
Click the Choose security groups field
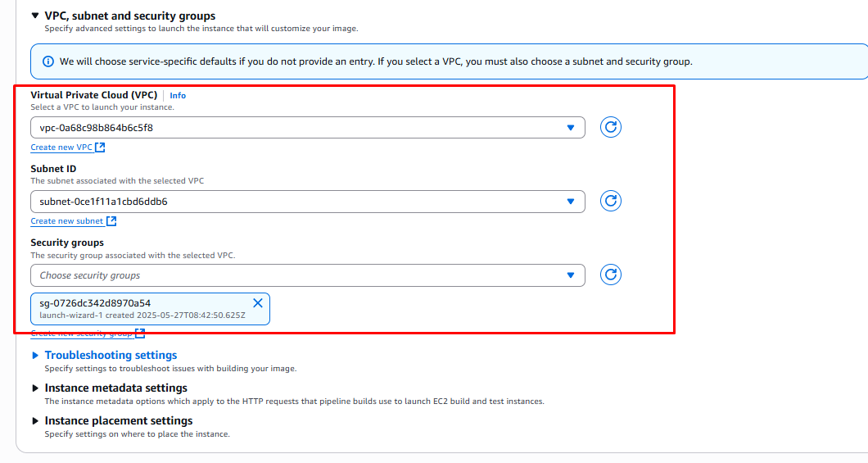[x=307, y=275]
